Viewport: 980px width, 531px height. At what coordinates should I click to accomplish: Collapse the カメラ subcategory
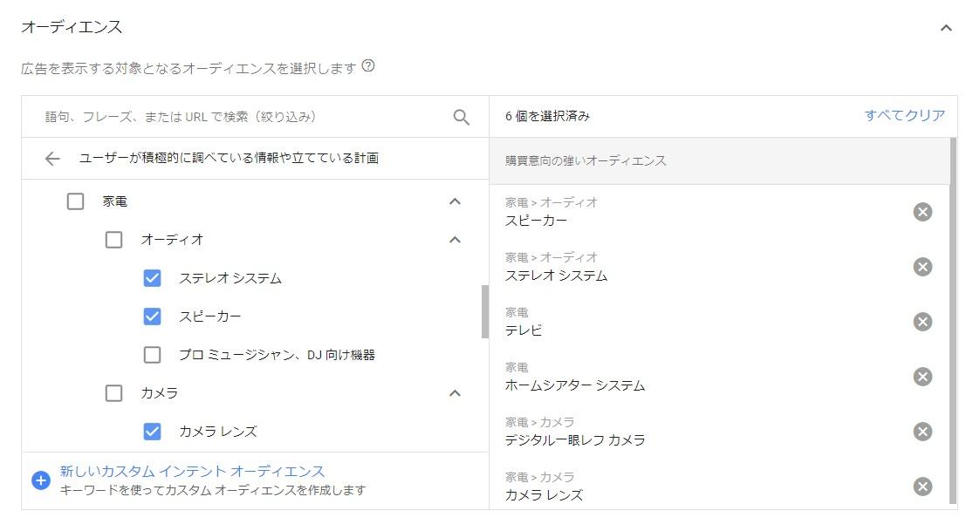click(x=455, y=393)
